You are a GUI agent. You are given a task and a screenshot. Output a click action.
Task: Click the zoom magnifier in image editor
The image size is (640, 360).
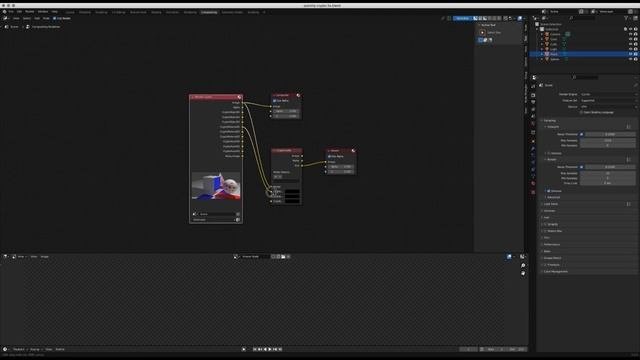[523, 266]
